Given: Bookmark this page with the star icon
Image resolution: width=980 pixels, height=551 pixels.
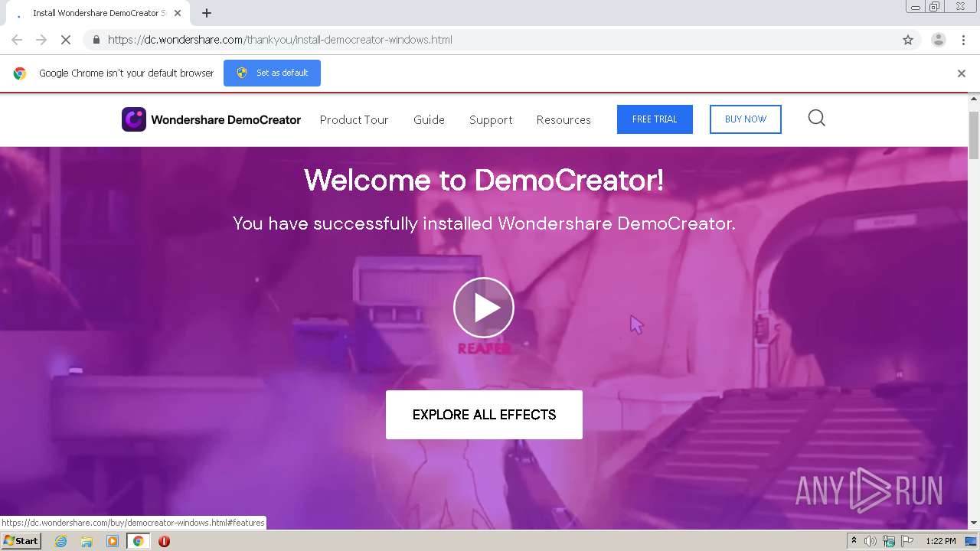Looking at the screenshot, I should click(x=908, y=40).
